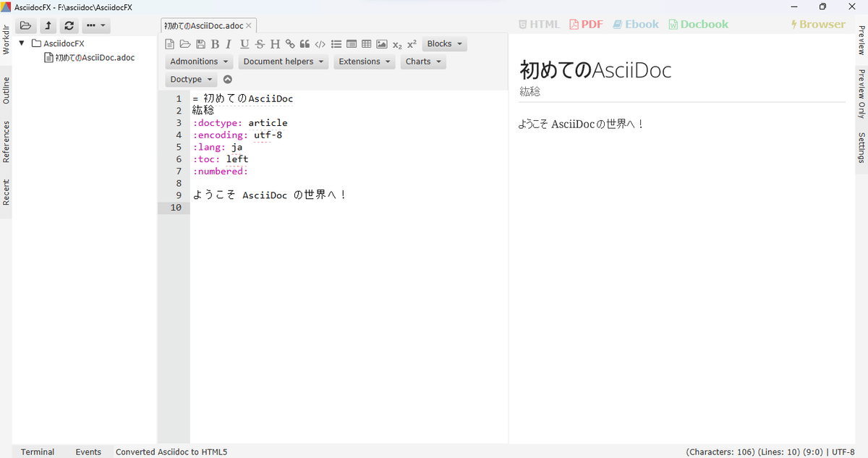Refresh the working directory tree
Screen dimensions: 868x458
[69, 25]
